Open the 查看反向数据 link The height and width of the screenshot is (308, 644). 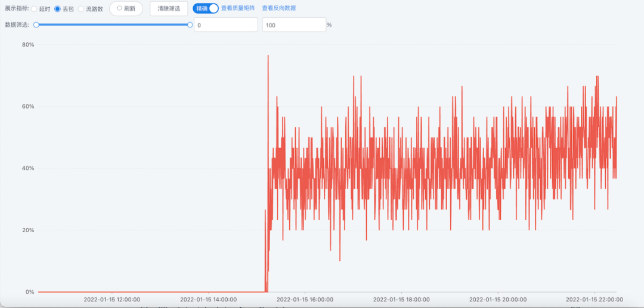click(x=278, y=8)
